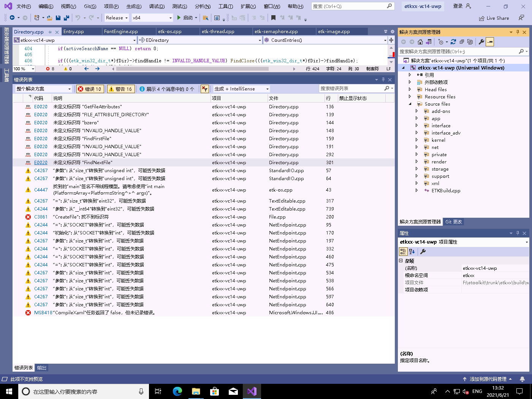Expand the kernel folder in Solution Explorer
This screenshot has height=399, width=532.
[416, 140]
